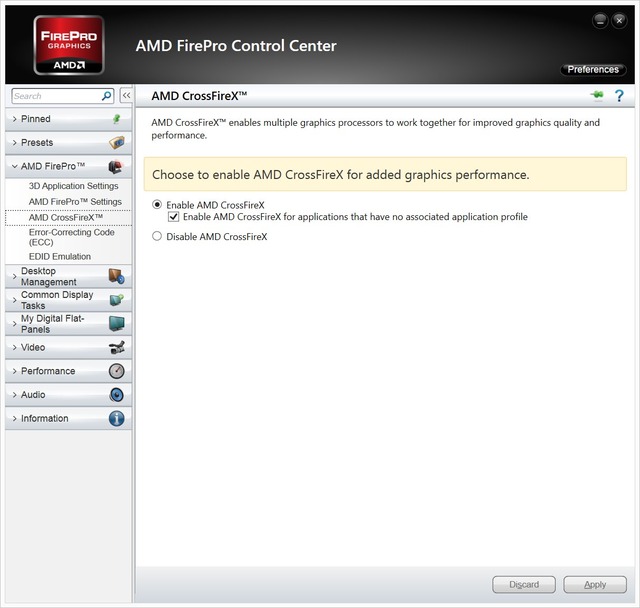Collapse the sidebar with double-arrow button
Viewport: 640px width, 608px height.
point(127,96)
